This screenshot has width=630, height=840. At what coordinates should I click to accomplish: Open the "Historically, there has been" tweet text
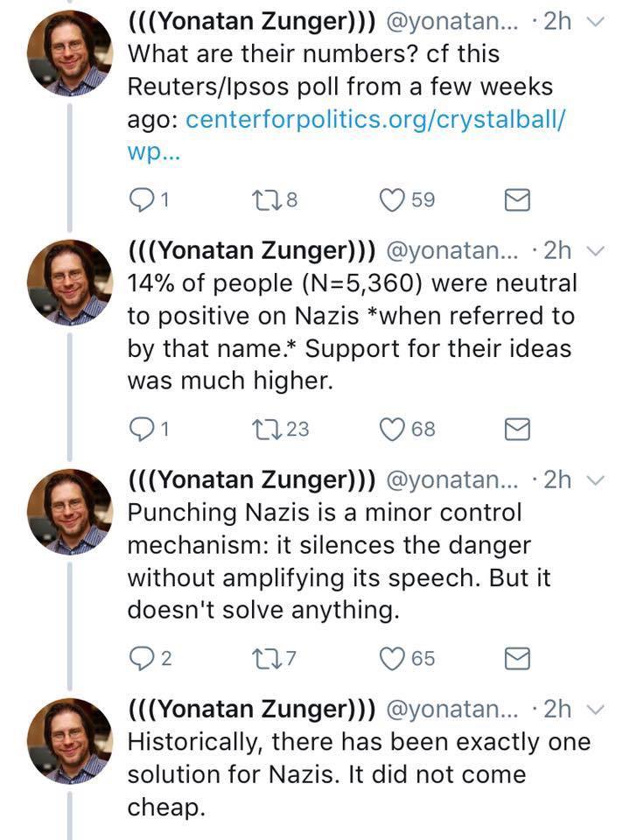tap(350, 775)
